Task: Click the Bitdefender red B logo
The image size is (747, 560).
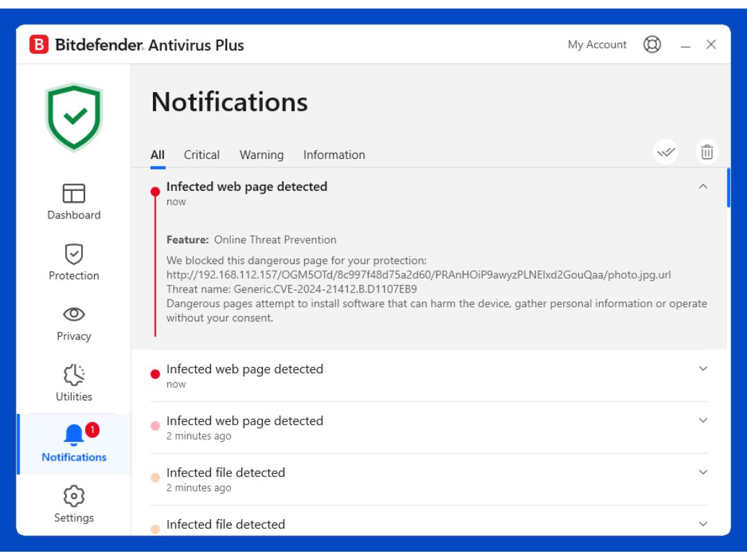Action: 39,45
